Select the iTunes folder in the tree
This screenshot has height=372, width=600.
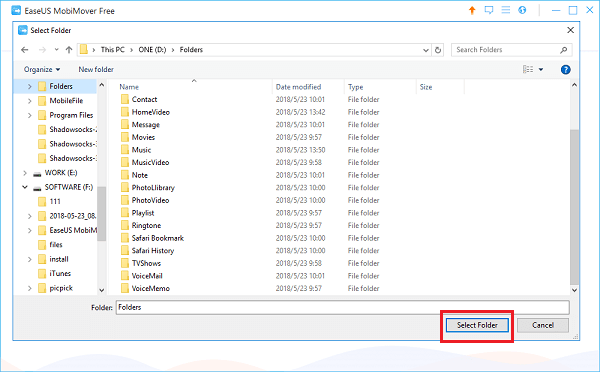pyautogui.click(x=60, y=273)
